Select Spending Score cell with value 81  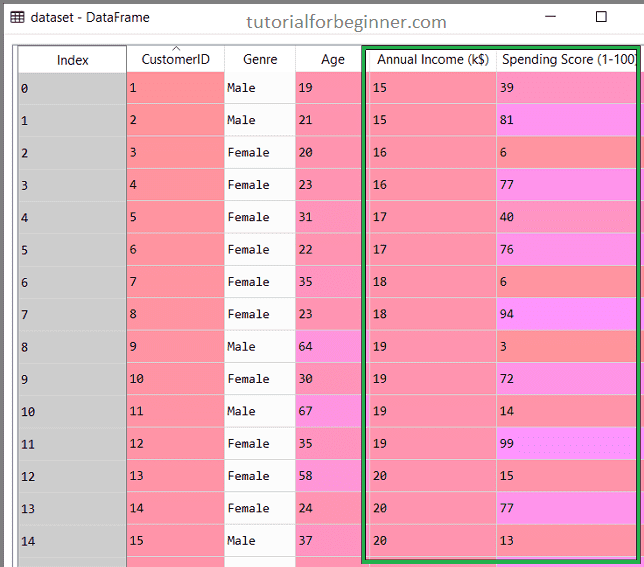click(566, 120)
